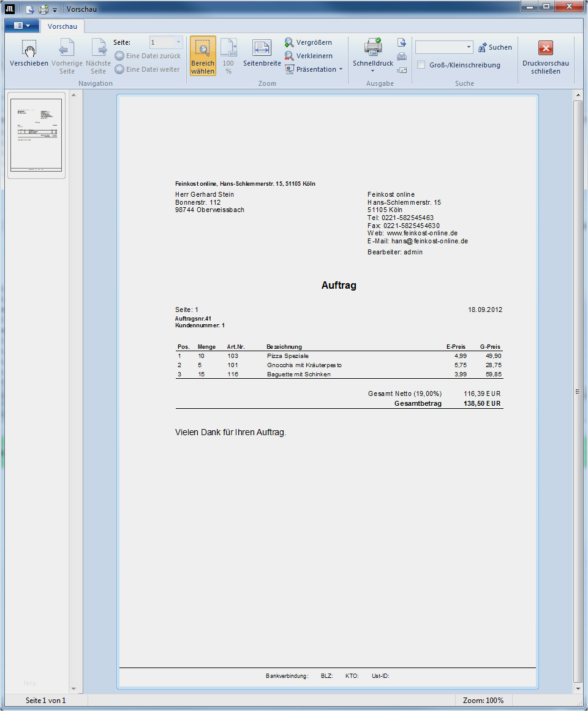
Task: Open the blue application menu button
Action: [x=21, y=26]
